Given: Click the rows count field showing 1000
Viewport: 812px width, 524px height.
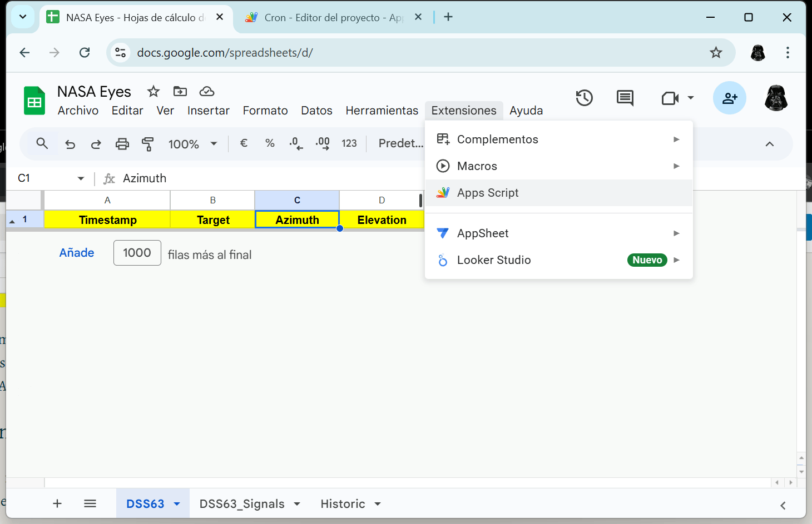Looking at the screenshot, I should (137, 253).
